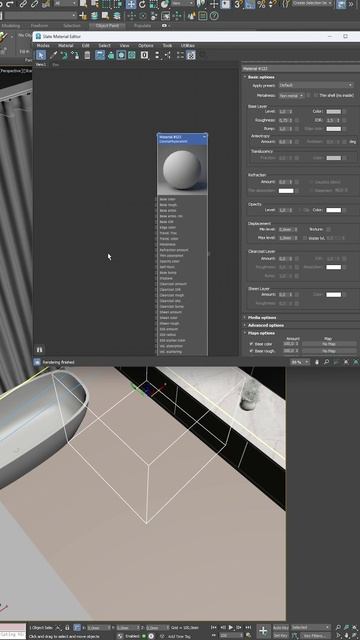Select the Move tool in main toolbar
This screenshot has height=640, width=360.
coord(131,4)
